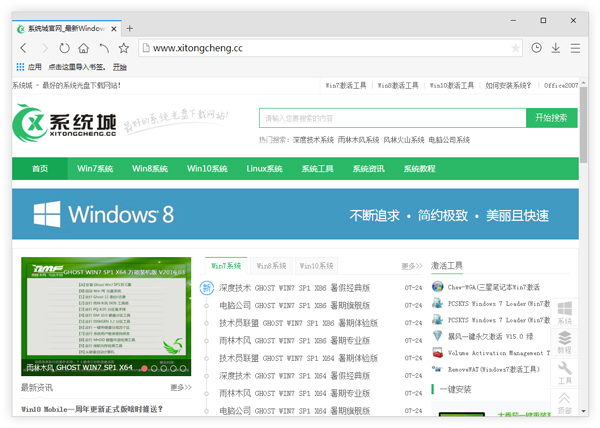The height and width of the screenshot is (428, 600).
Task: Open 系统工具 in the navigation bar
Action: click(317, 169)
